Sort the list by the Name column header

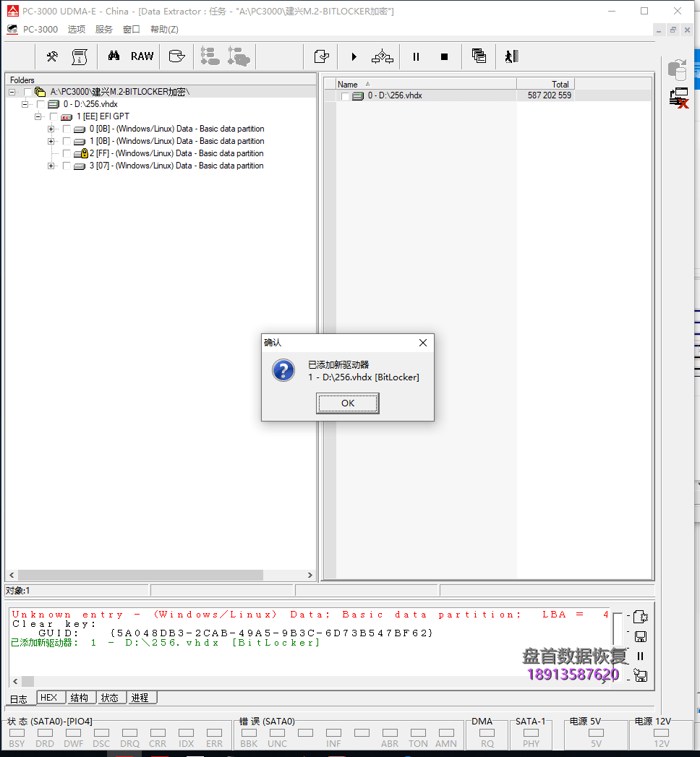click(x=426, y=84)
